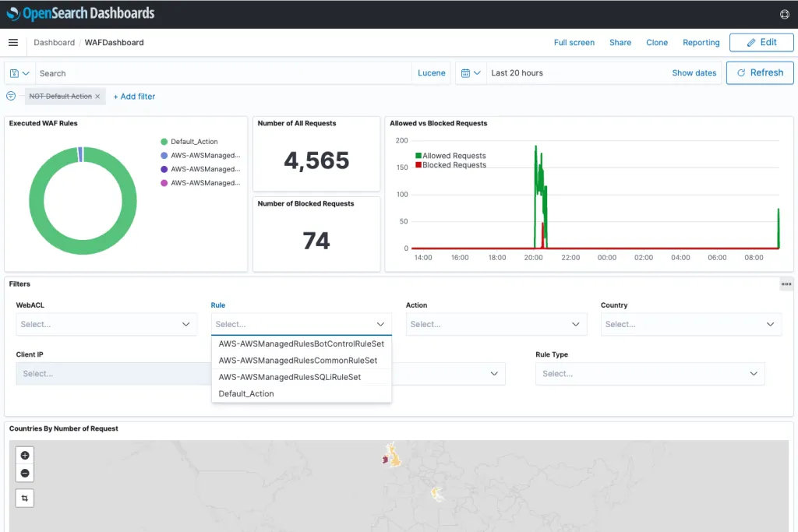Open the saved queries disk icon

click(16, 72)
